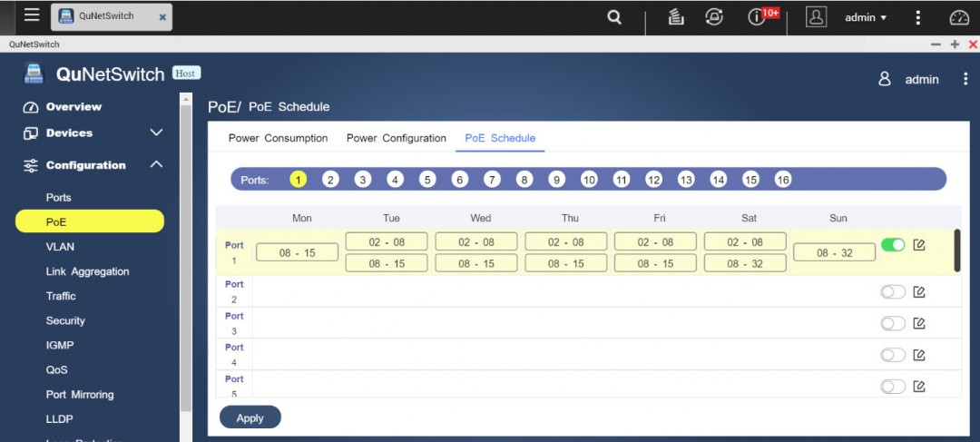Viewport: 980px width, 442px height.
Task: Select port 1 in the Ports bar
Action: tap(299, 180)
